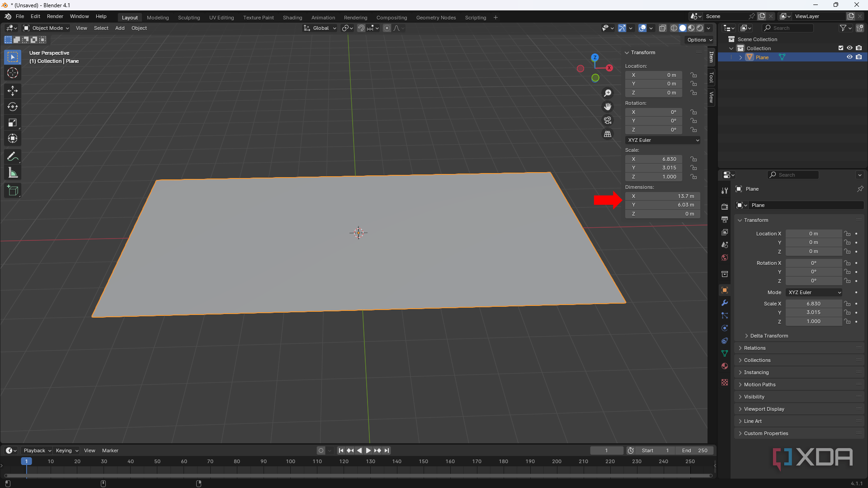The image size is (868, 488).
Task: Disable the Plane's camera render toggle
Action: [x=859, y=57]
